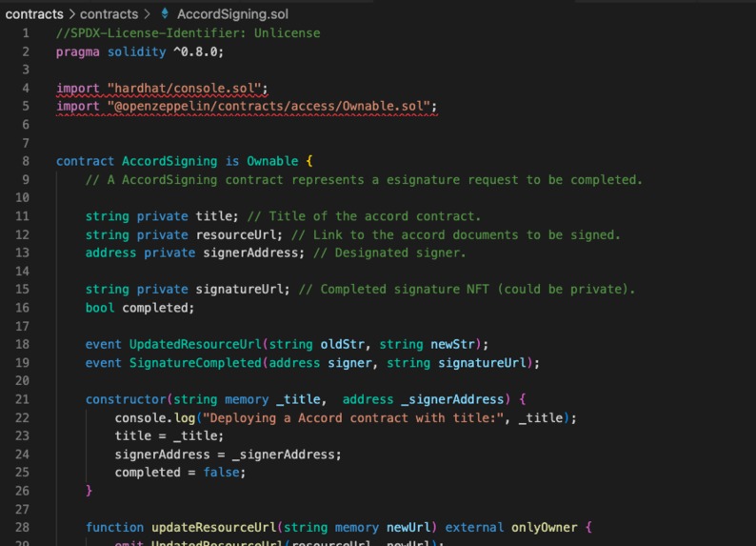Image resolution: width=756 pixels, height=546 pixels.
Task: Click line number 8 in the gutter
Action: point(26,161)
